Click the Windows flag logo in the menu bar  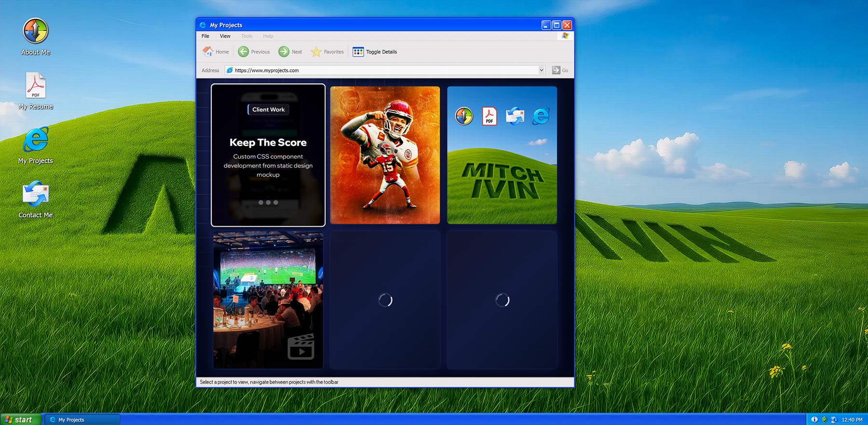pyautogui.click(x=565, y=36)
